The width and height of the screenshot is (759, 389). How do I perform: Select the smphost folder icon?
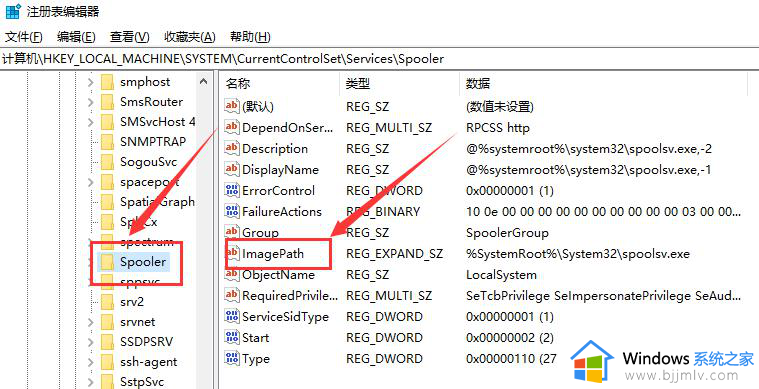[107, 82]
